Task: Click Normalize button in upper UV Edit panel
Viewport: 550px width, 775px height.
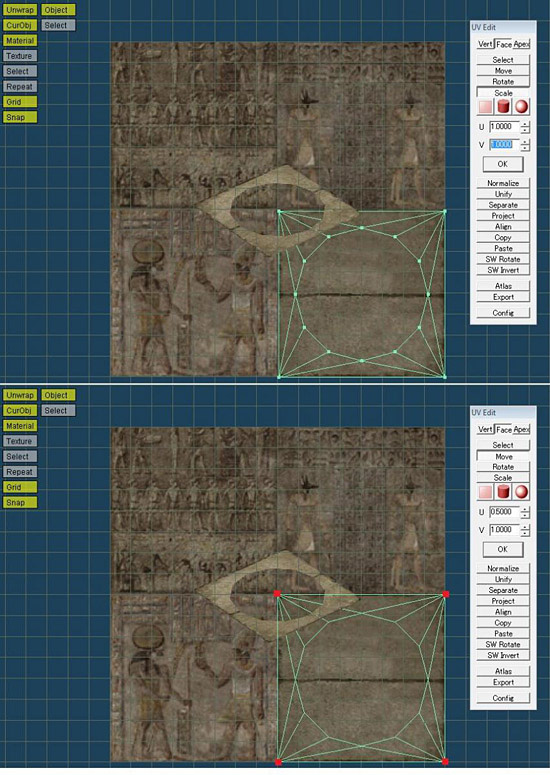Action: [503, 183]
